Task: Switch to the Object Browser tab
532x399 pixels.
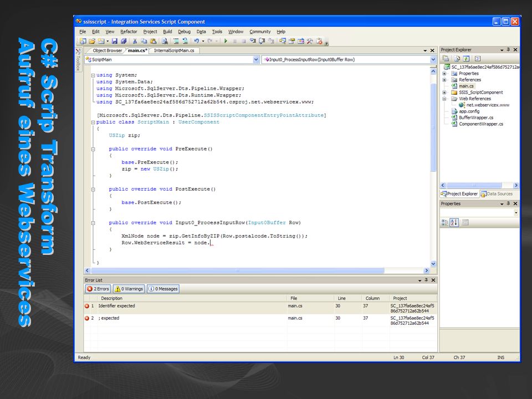Action: coord(107,50)
